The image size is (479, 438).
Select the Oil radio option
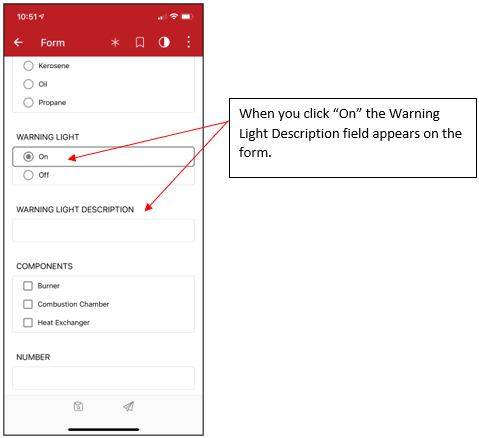tap(35, 84)
